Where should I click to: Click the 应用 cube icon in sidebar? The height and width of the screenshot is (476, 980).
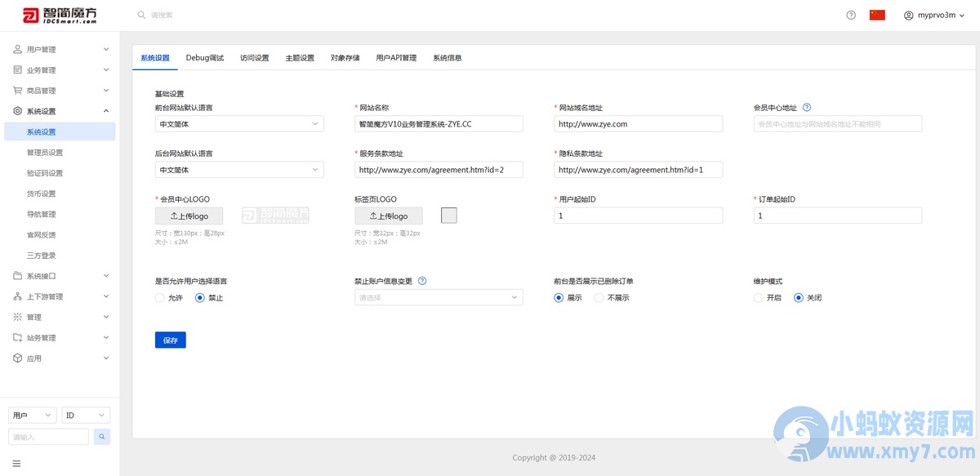tap(18, 358)
